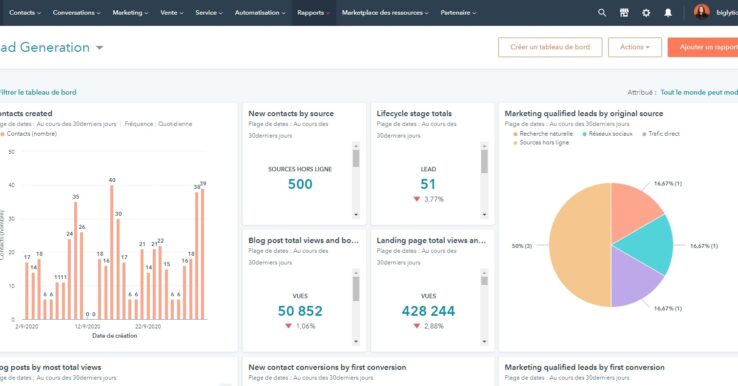Click the Lead value 51
738x386 pixels.
[428, 184]
